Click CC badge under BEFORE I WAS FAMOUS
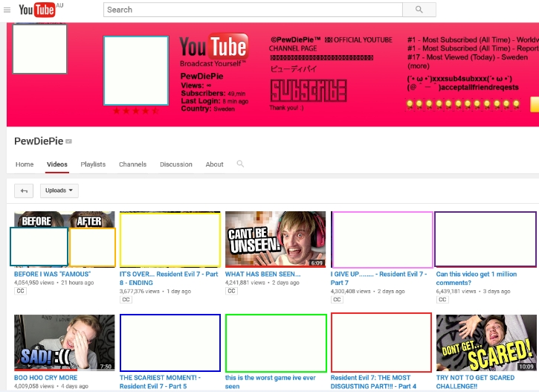Viewport: 539px width, 392px height. [21, 291]
